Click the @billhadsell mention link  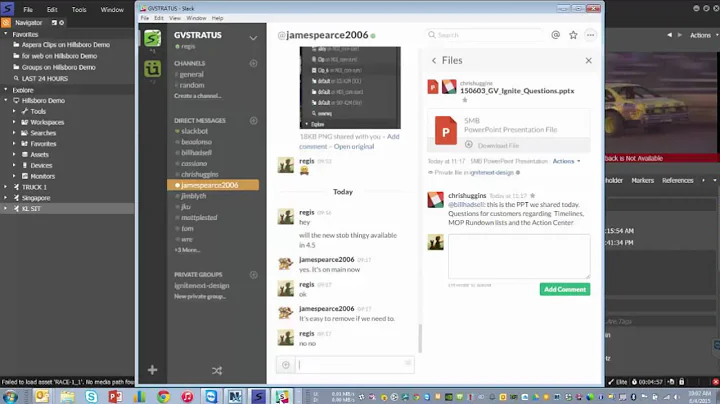click(x=466, y=204)
